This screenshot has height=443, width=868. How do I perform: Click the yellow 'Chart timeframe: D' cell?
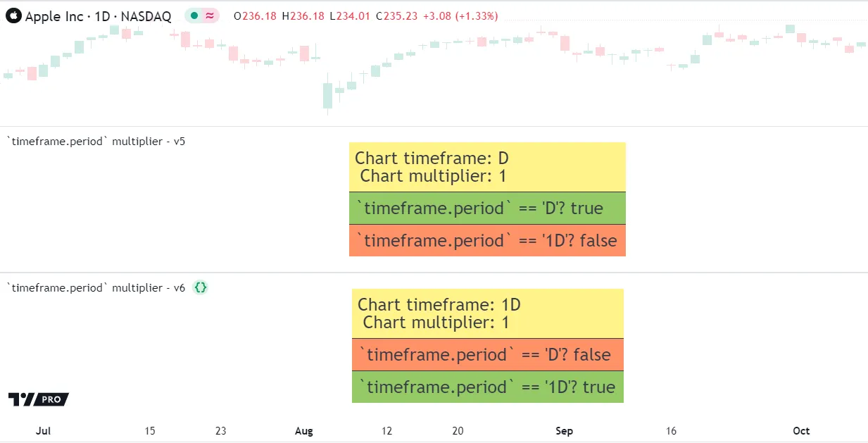[x=487, y=167]
